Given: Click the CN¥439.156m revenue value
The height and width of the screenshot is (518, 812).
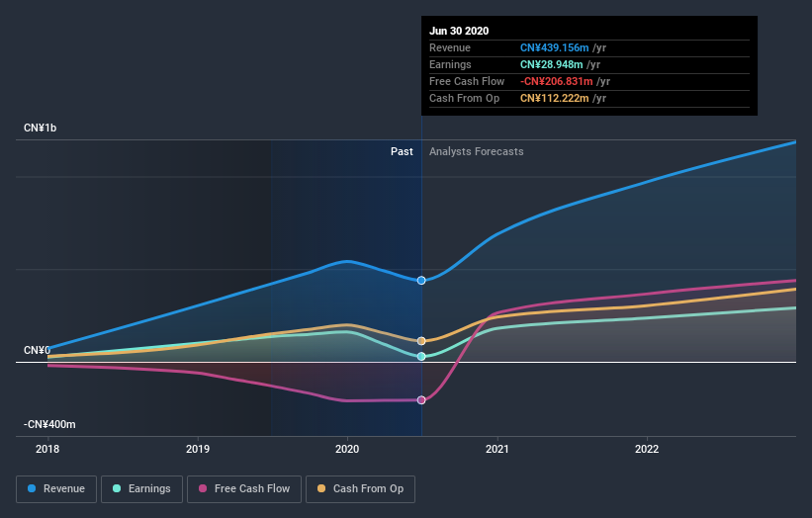Looking at the screenshot, I should (554, 47).
